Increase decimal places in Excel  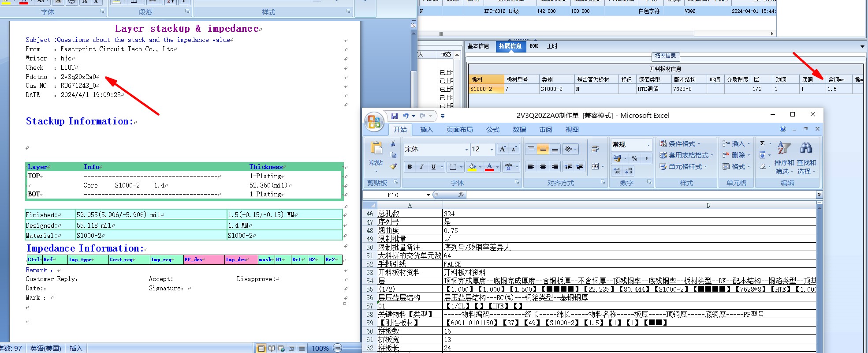[617, 171]
